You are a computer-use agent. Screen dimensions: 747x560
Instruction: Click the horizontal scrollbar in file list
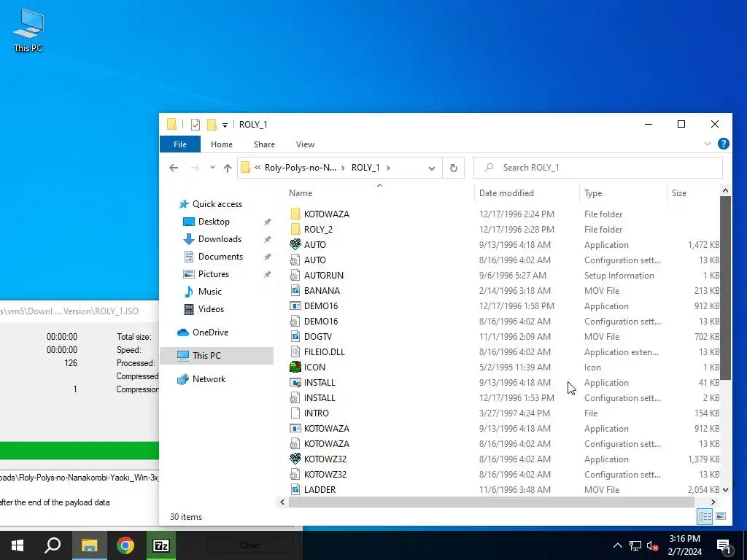click(491, 502)
